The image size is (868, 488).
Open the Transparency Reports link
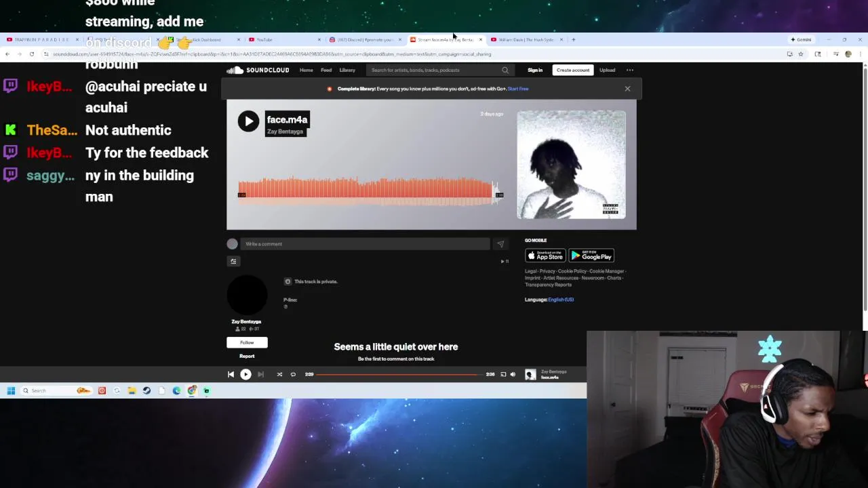pyautogui.click(x=548, y=285)
